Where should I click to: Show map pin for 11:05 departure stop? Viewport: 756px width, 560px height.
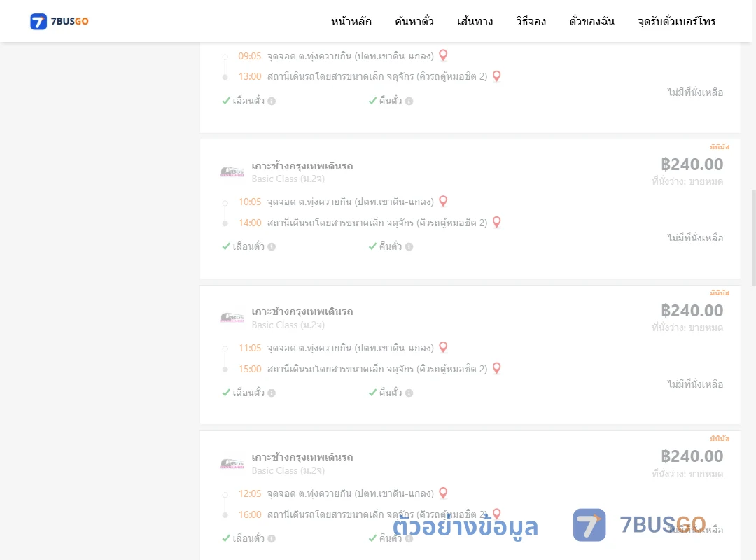pyautogui.click(x=443, y=347)
